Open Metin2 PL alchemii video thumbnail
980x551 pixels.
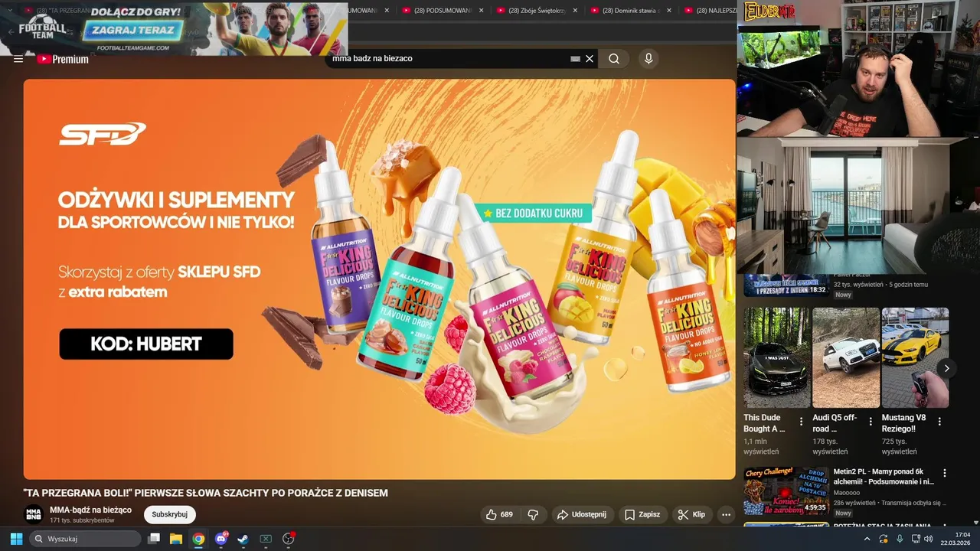pos(786,491)
